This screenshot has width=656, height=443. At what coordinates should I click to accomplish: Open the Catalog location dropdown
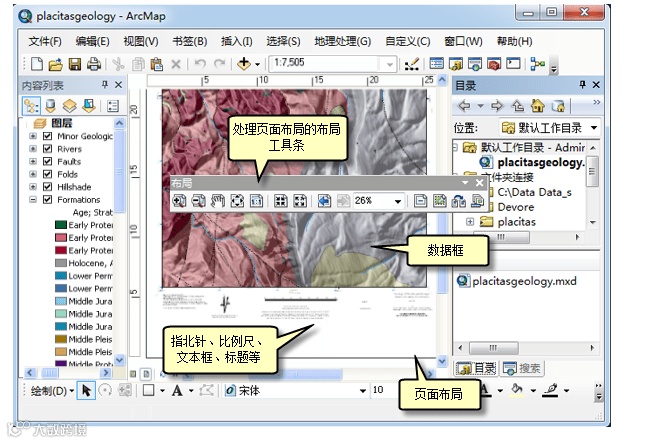[x=594, y=128]
